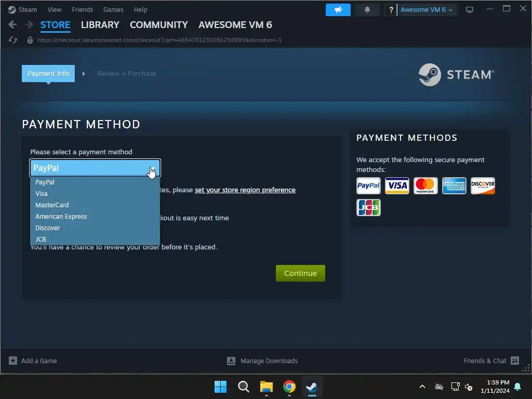Collapse the PayPal payment method dropdown
Viewport: 532px width, 399px height.
coord(95,168)
